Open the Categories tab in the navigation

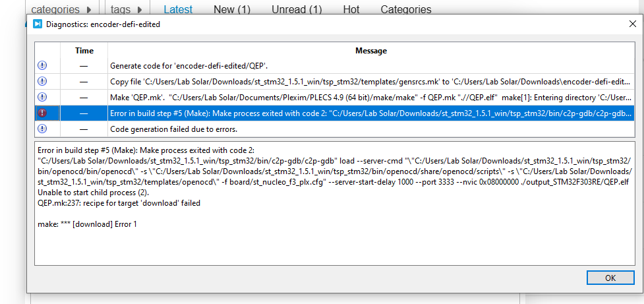click(x=406, y=9)
